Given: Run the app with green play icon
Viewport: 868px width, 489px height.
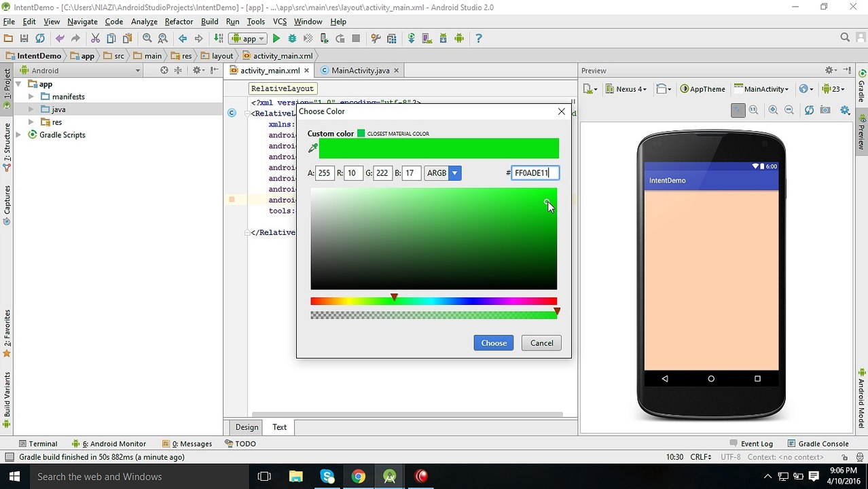Looking at the screenshot, I should point(276,39).
